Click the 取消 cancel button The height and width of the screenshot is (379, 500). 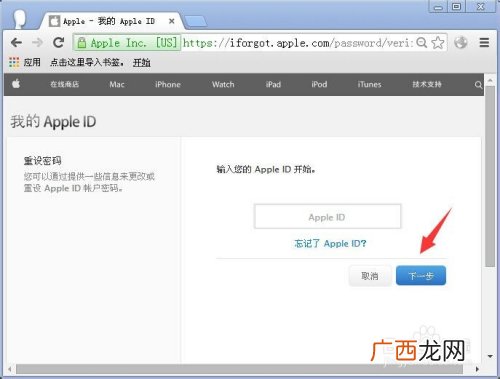pyautogui.click(x=370, y=276)
